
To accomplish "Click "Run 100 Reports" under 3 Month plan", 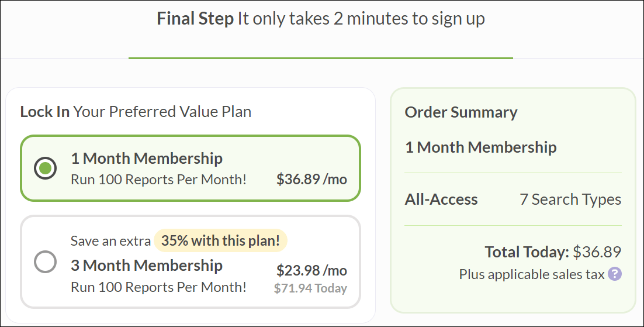I will (158, 287).
